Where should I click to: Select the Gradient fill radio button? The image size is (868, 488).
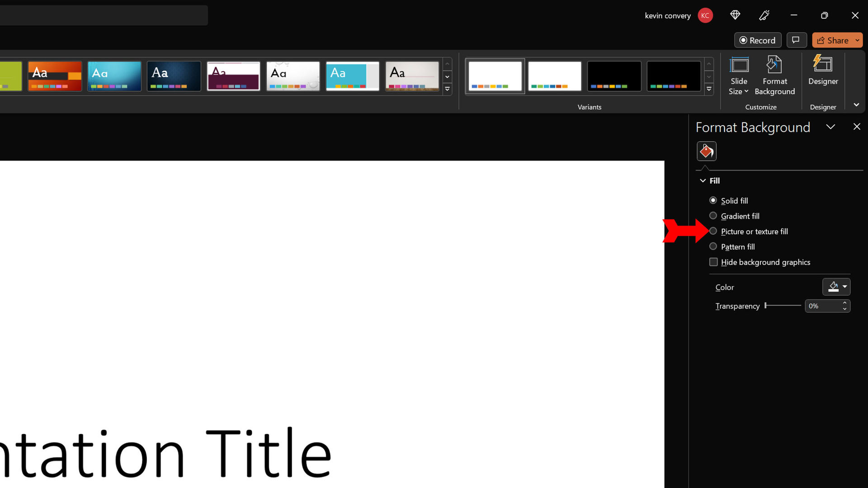tap(713, 216)
